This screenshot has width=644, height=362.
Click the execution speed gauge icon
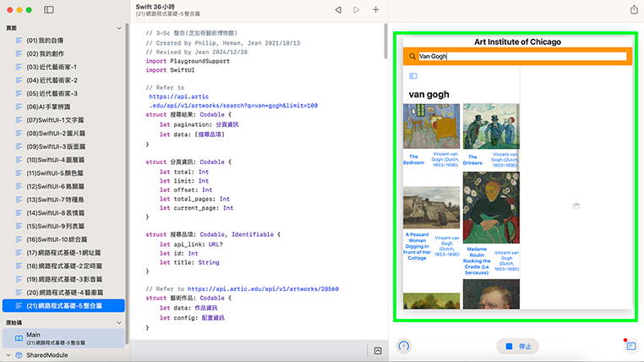(404, 346)
